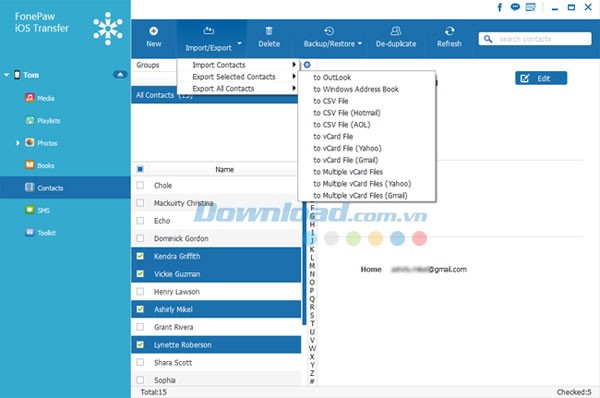
Task: Click the Tom device phone icon
Action: click(17, 75)
